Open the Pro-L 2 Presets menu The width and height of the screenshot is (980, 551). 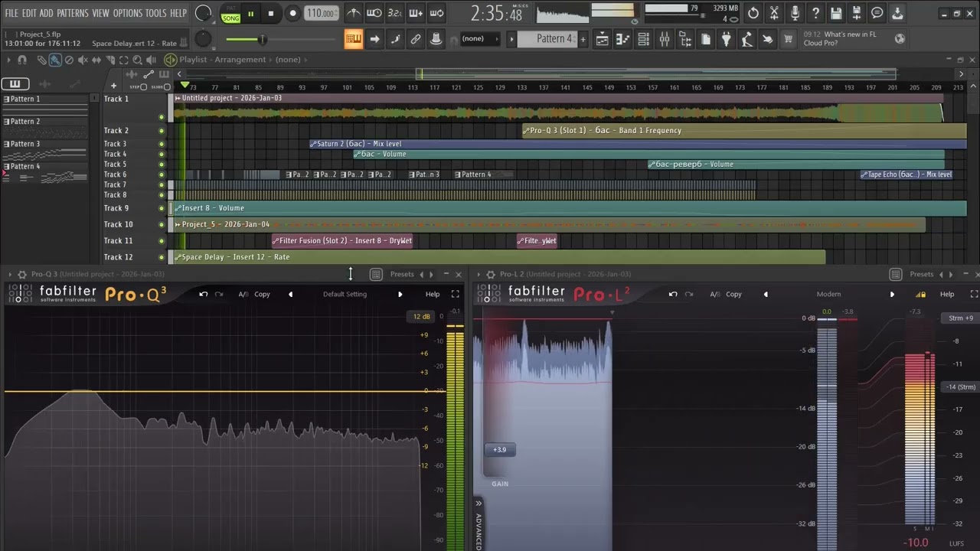tap(922, 274)
